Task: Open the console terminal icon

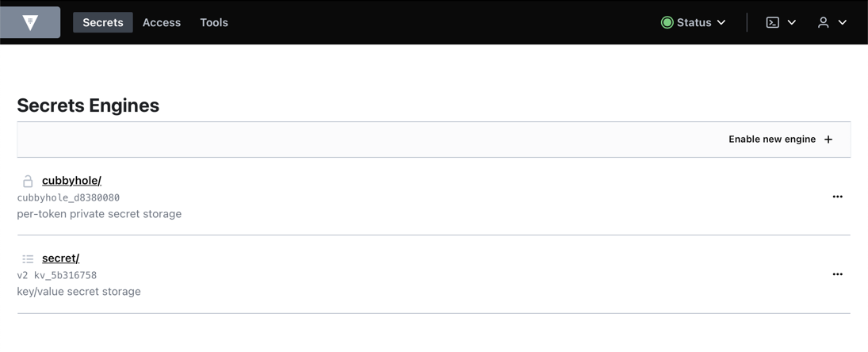Action: coord(773,22)
